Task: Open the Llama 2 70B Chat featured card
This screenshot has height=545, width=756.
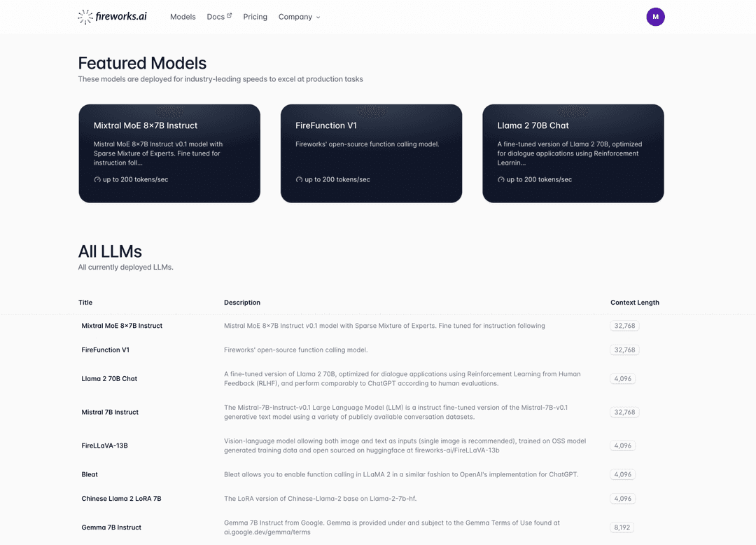Action: click(x=573, y=153)
